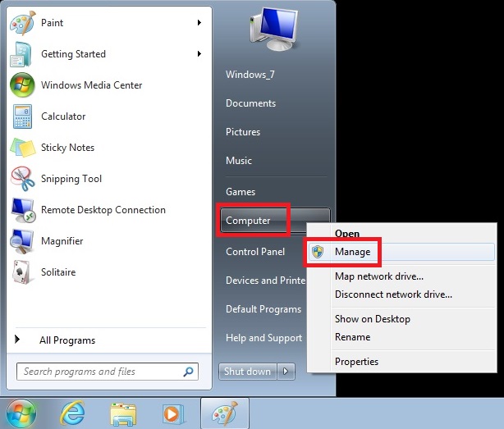Open Control Panel from Start menu
This screenshot has height=429, width=504.
click(x=255, y=252)
